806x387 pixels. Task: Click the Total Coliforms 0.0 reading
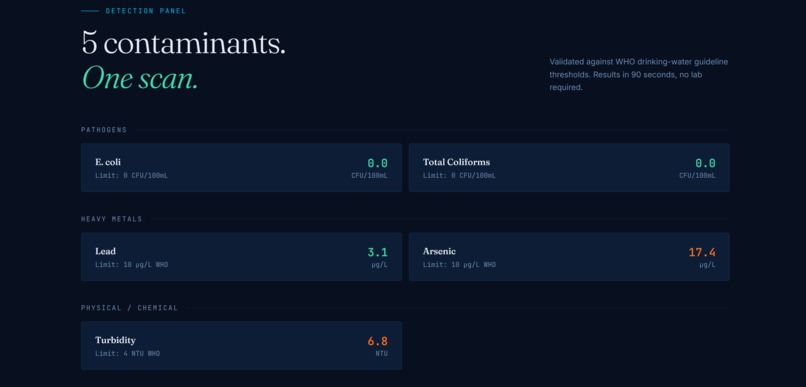[705, 163]
